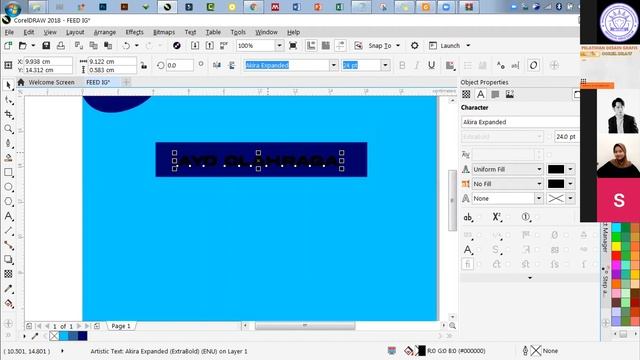Open Options gear icon in toolbar
This screenshot has height=360, width=640.
coord(414,46)
